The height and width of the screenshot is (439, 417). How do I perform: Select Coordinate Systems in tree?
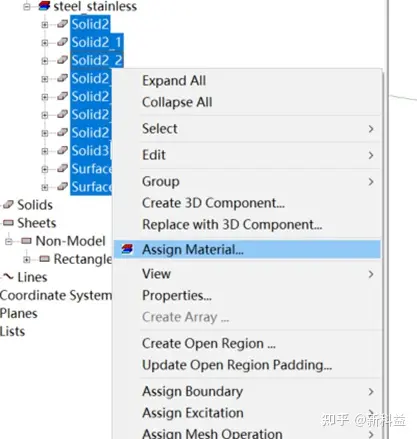point(56,295)
